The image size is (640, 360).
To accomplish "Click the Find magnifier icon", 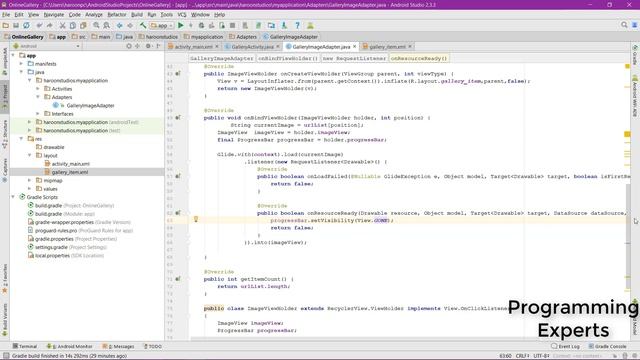I will point(96,25).
